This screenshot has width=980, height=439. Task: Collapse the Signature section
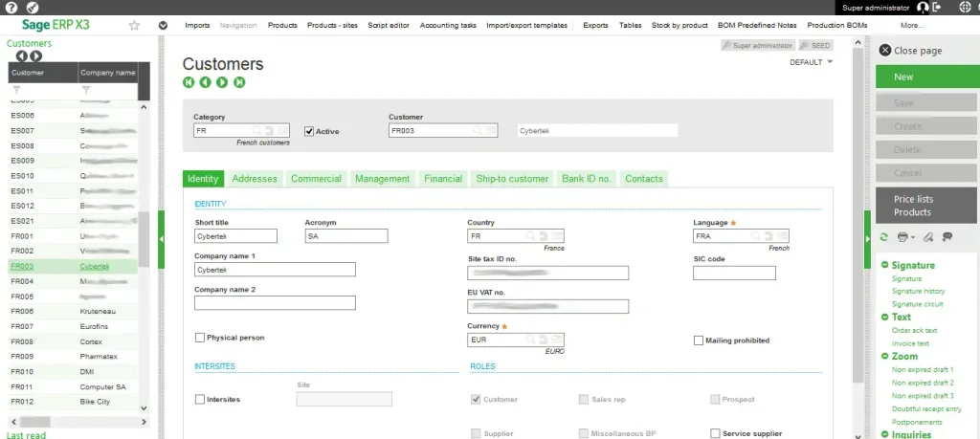click(x=885, y=265)
